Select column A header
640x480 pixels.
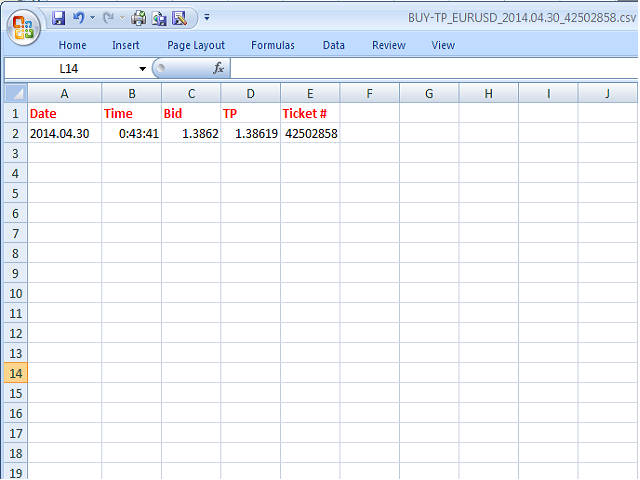tap(64, 94)
